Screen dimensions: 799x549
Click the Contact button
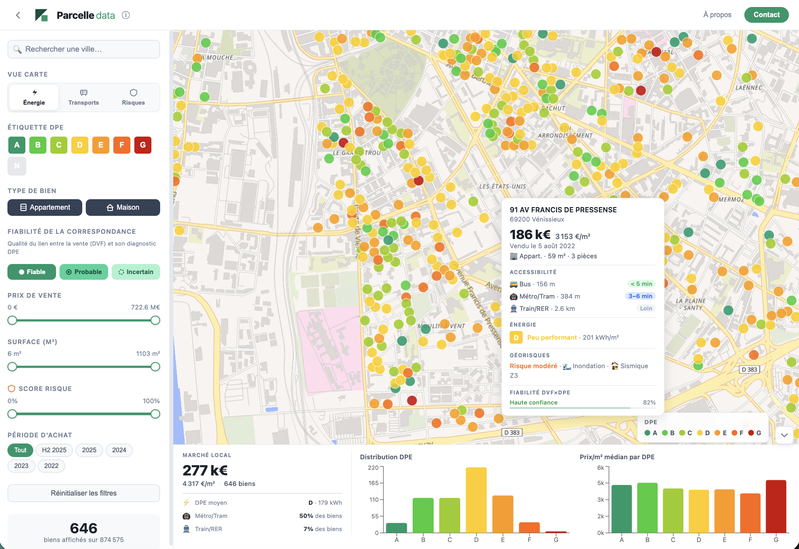(x=766, y=15)
